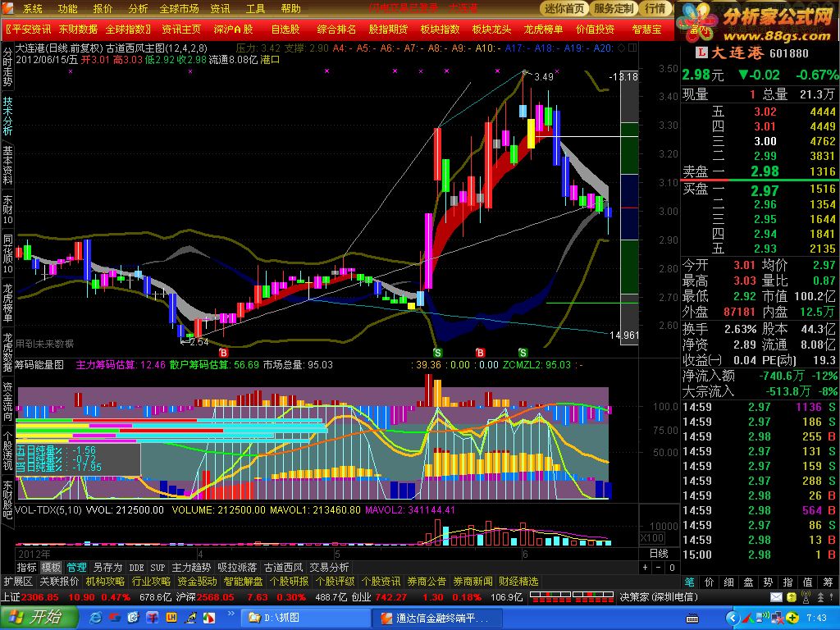Open 价值投资 in the red toolbar

596,29
